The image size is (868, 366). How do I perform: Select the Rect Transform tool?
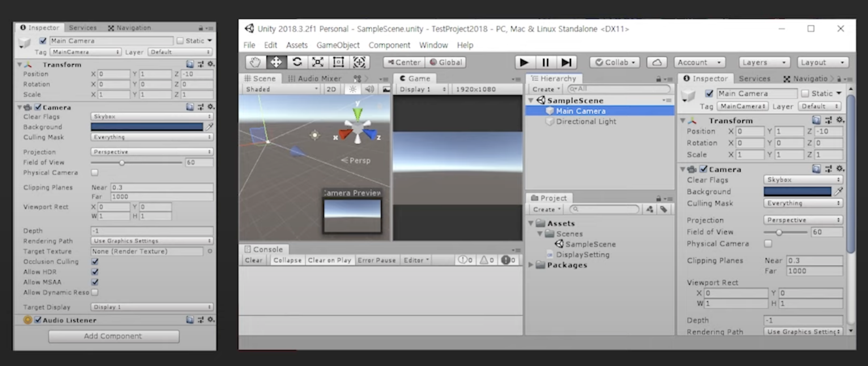click(338, 62)
